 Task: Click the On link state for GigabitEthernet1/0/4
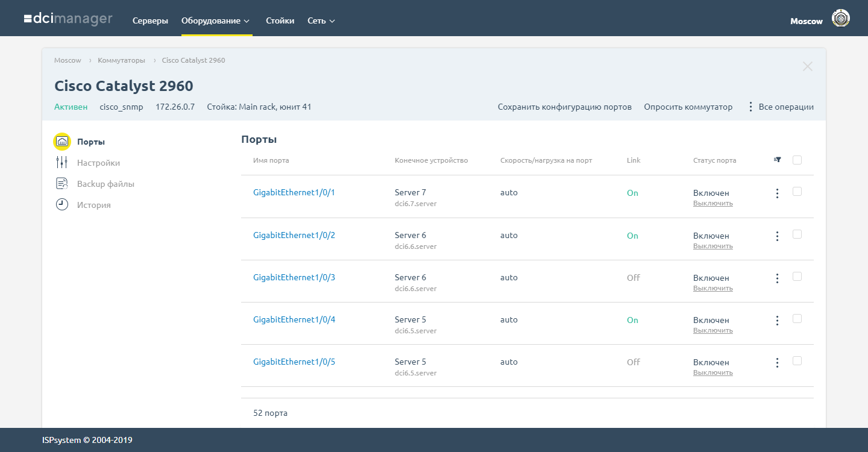632,320
